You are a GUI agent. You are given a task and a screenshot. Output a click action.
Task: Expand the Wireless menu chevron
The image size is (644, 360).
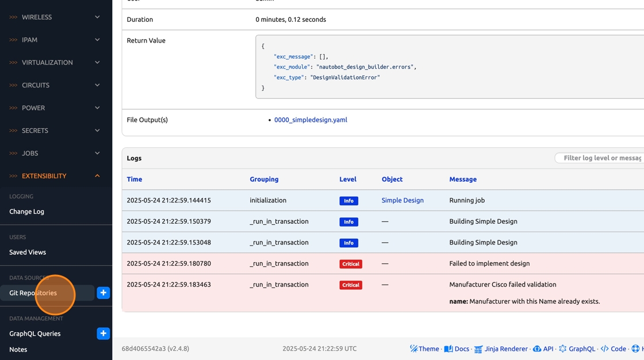coord(97,17)
